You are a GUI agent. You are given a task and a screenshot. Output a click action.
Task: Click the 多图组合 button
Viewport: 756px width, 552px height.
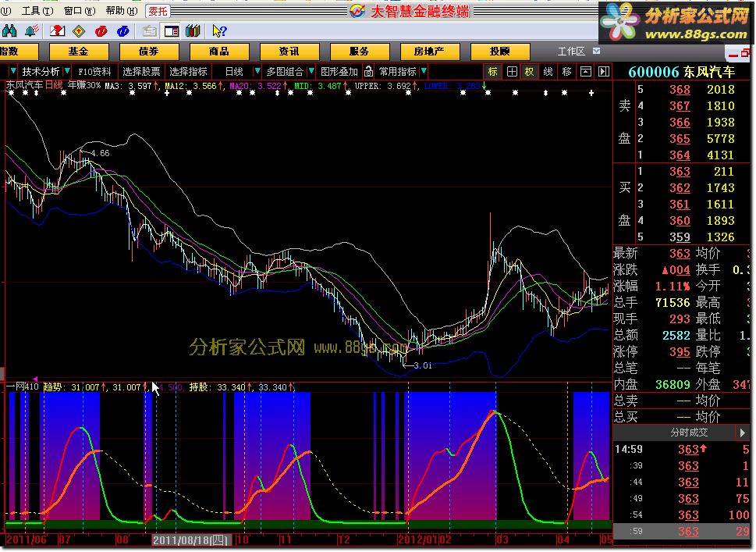285,72
